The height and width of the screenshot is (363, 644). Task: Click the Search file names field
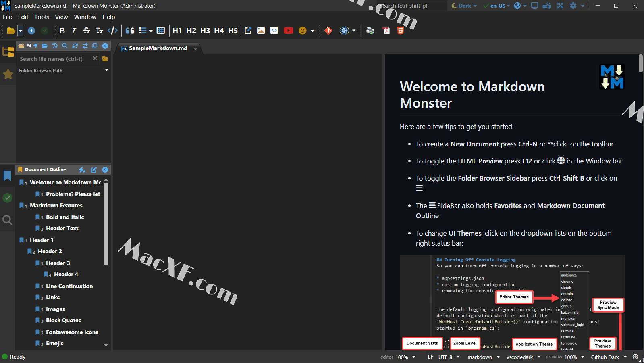pos(54,59)
